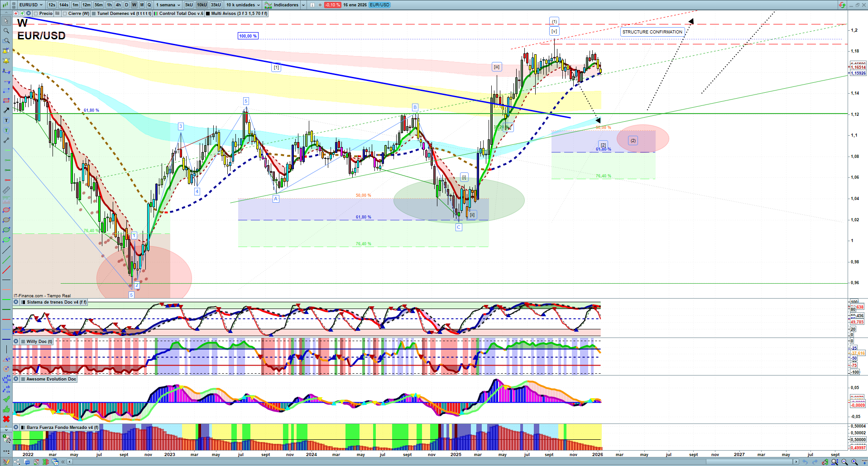Click the Q quarterly timeframe button

(x=149, y=5)
